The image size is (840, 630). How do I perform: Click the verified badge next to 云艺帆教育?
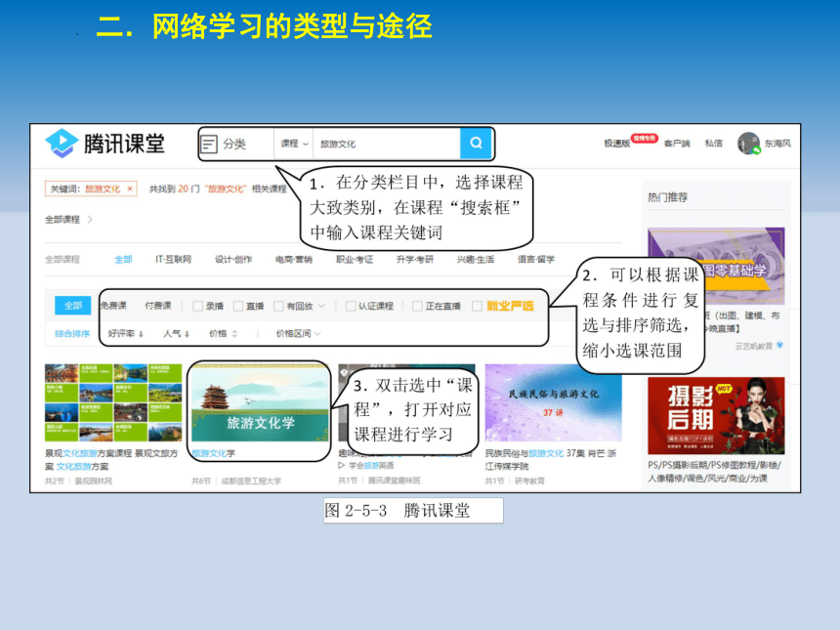point(780,345)
